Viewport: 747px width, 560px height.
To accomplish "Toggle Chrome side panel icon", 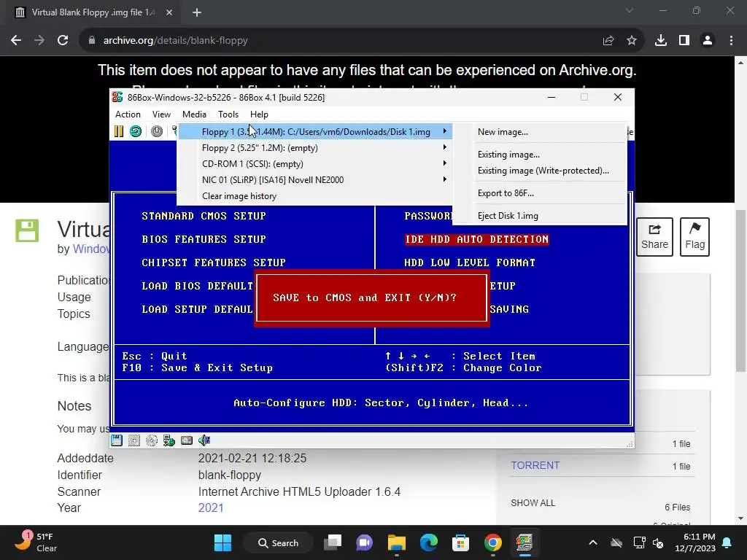I will 684,41.
